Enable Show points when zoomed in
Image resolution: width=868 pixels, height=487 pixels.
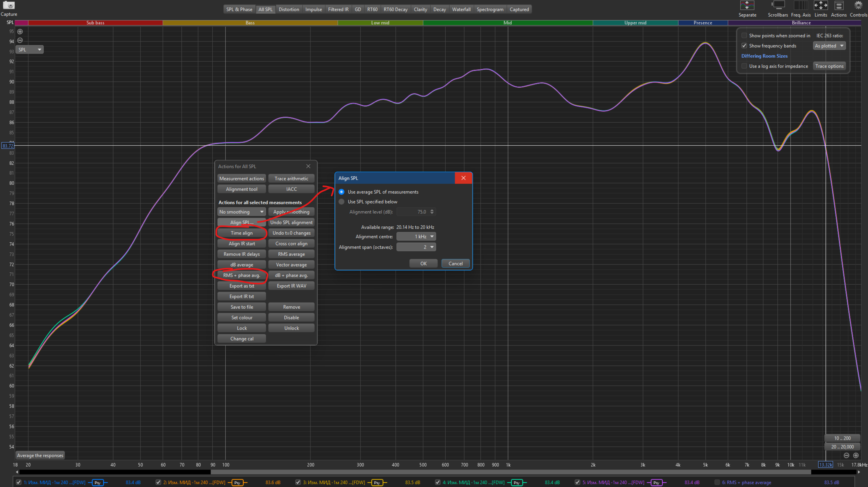pos(744,36)
